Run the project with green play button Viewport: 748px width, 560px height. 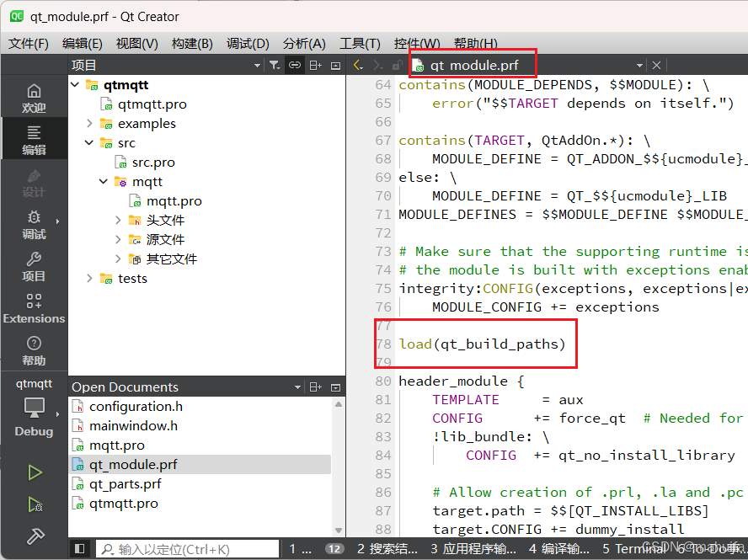click(35, 472)
